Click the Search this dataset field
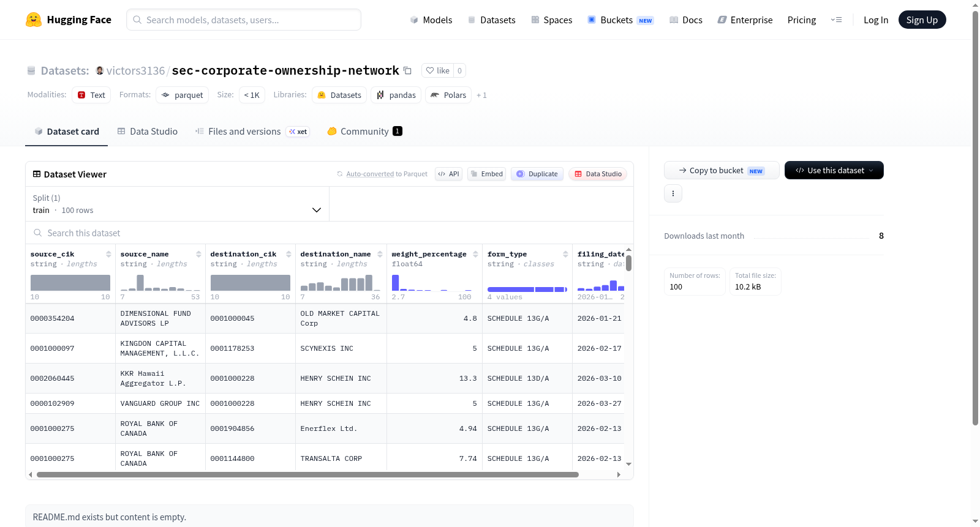Viewport: 980px width, 527px height. click(x=330, y=233)
